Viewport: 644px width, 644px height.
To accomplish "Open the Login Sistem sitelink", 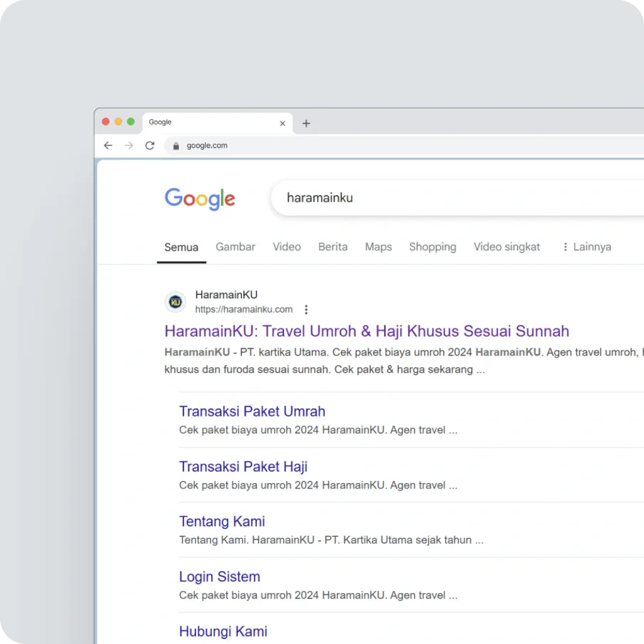I will (x=220, y=577).
